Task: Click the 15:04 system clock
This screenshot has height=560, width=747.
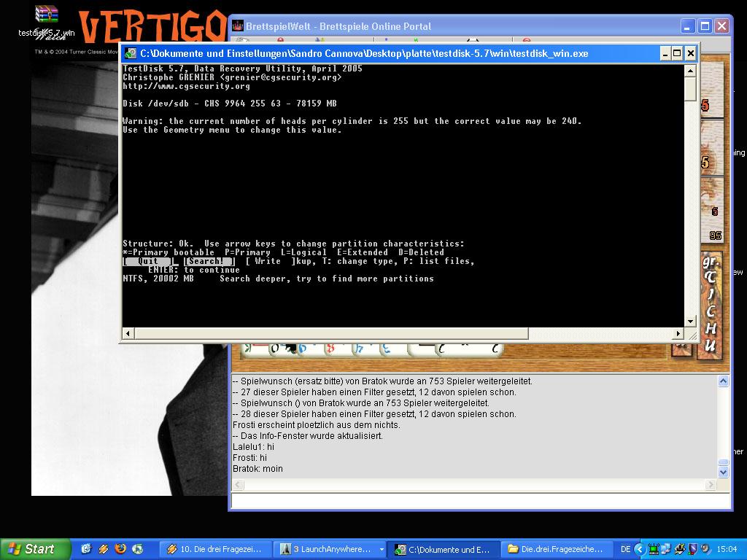Action: [x=727, y=549]
